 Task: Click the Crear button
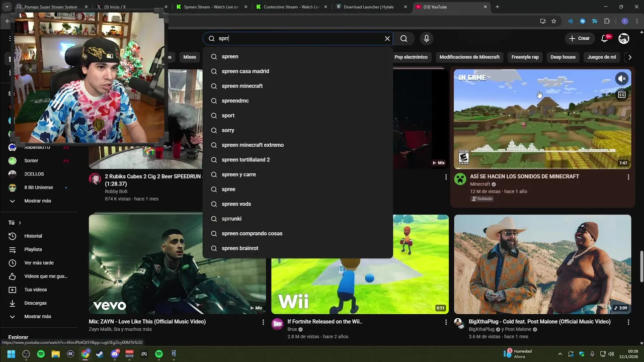click(579, 39)
